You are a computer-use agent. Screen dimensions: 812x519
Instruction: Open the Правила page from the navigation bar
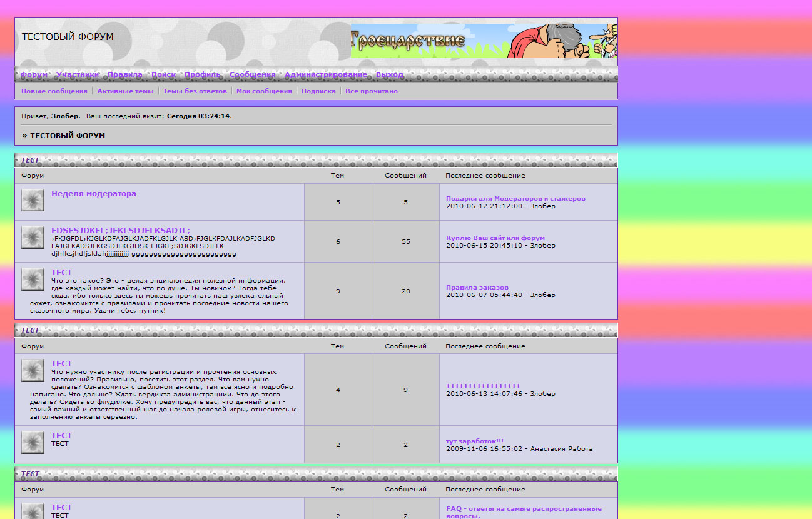124,74
